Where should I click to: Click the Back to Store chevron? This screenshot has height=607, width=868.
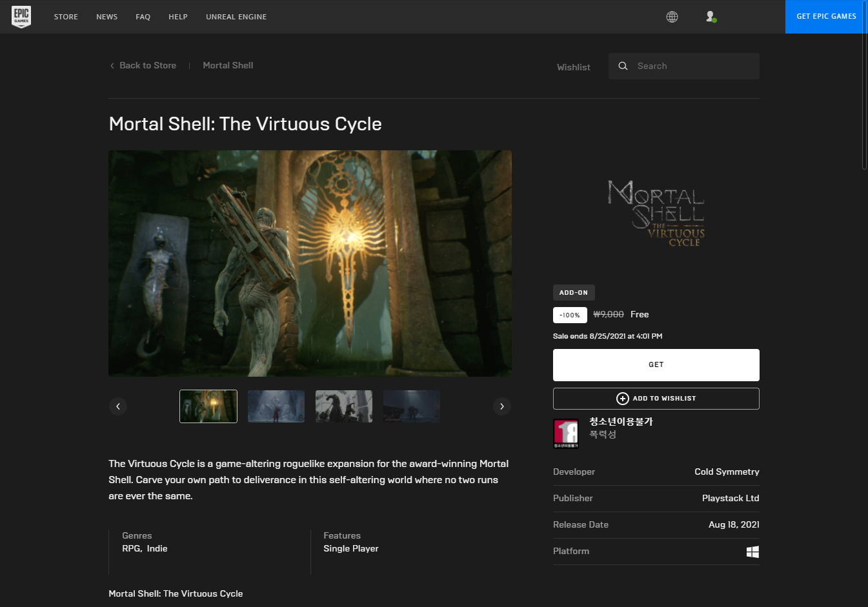[x=112, y=66]
